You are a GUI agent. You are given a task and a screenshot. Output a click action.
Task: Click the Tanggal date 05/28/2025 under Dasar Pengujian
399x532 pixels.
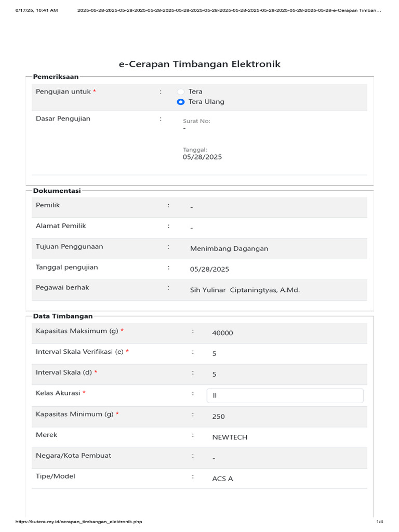[x=202, y=157]
